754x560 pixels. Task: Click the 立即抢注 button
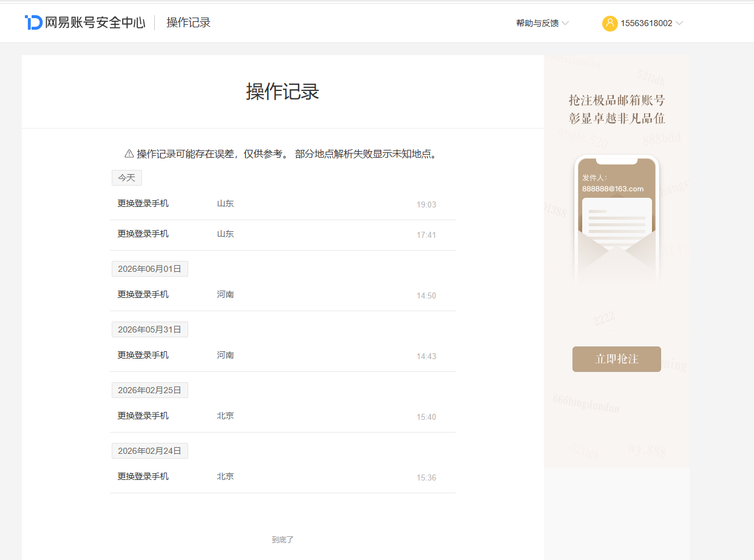click(616, 359)
